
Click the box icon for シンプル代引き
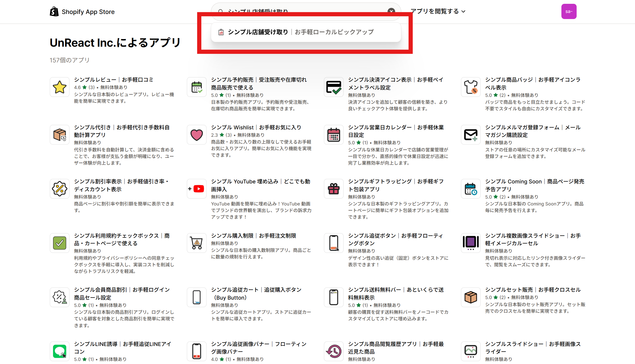[60, 135]
